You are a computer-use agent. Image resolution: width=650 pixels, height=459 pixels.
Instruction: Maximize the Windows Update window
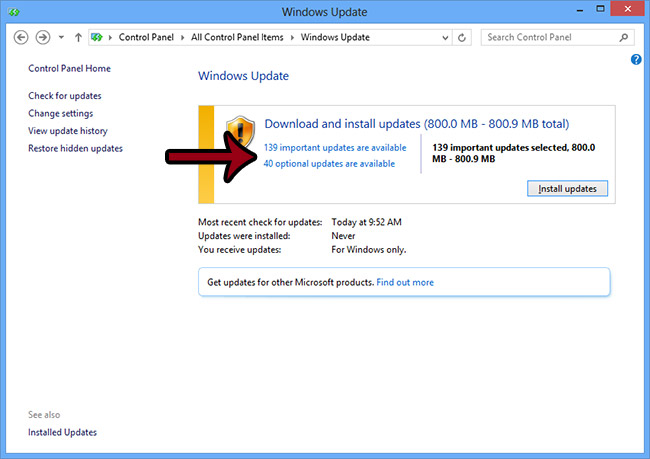pyautogui.click(x=600, y=9)
